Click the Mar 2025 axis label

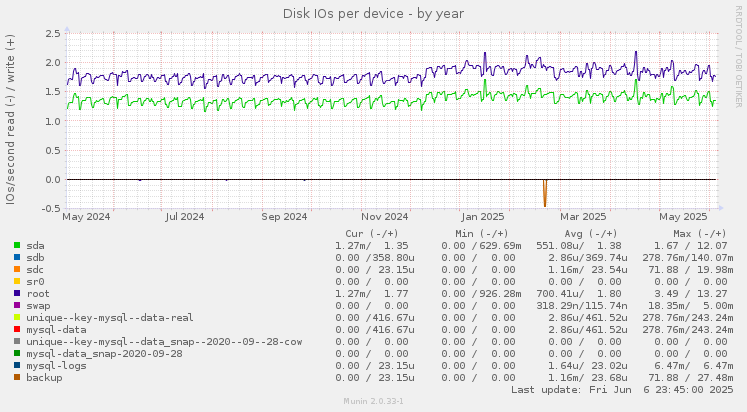[x=583, y=217]
